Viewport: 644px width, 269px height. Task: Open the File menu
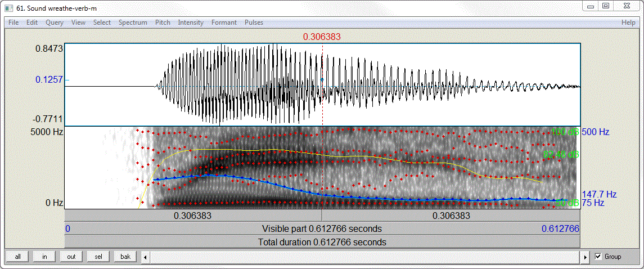13,23
